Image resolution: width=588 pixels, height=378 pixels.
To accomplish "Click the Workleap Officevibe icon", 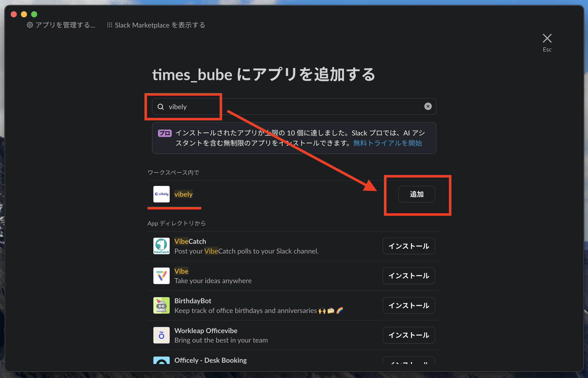I will pyautogui.click(x=162, y=335).
